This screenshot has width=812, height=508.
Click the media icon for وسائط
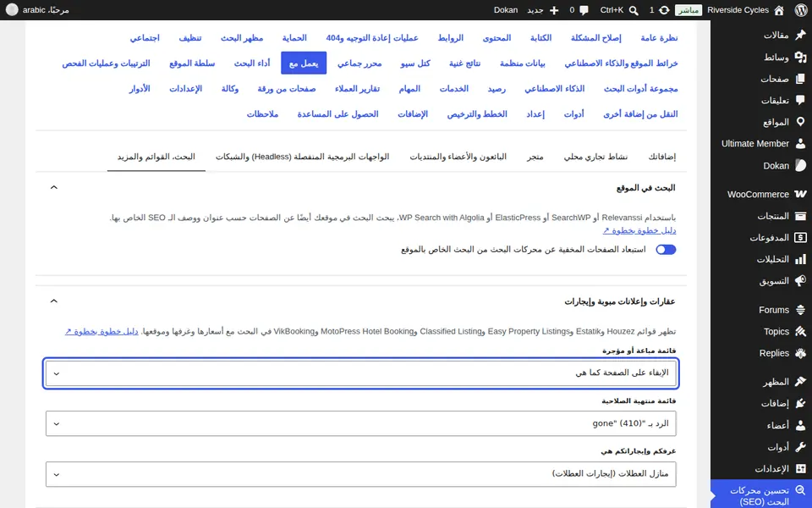click(800, 57)
